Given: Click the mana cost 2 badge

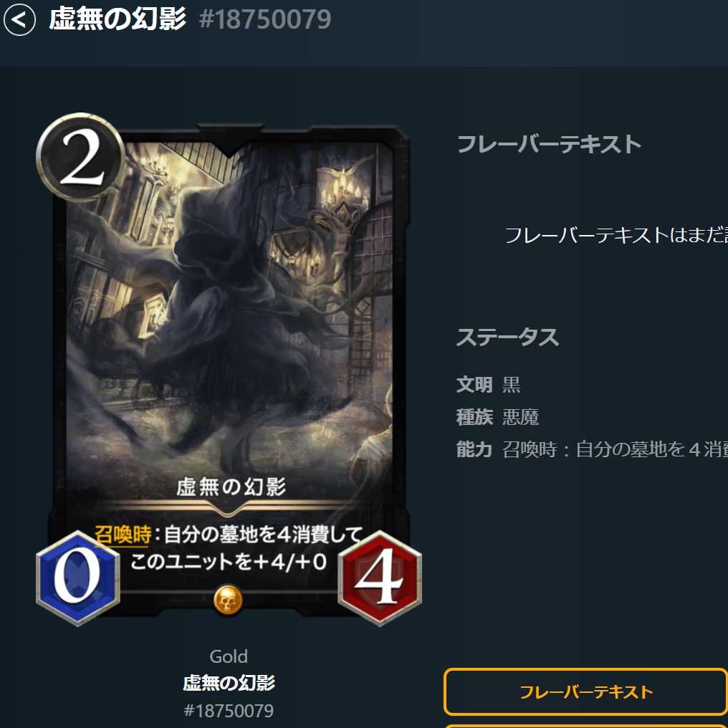Looking at the screenshot, I should point(81,157).
